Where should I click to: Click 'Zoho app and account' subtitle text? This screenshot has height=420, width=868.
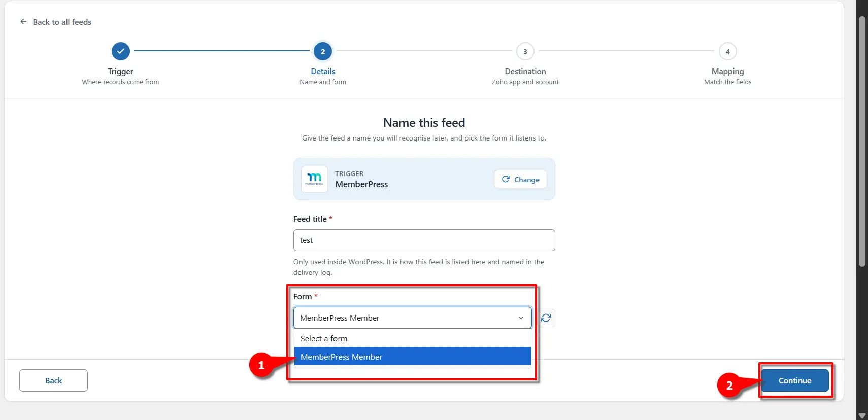[525, 82]
